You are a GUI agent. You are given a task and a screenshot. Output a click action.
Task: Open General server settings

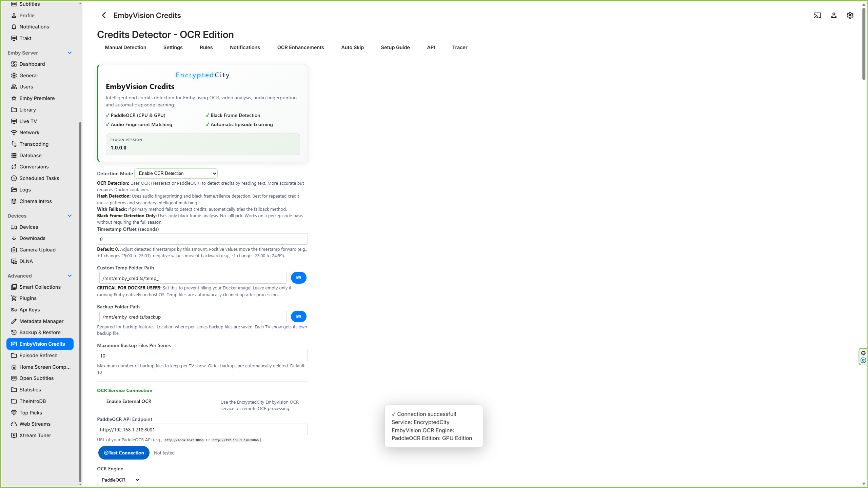coord(40,76)
